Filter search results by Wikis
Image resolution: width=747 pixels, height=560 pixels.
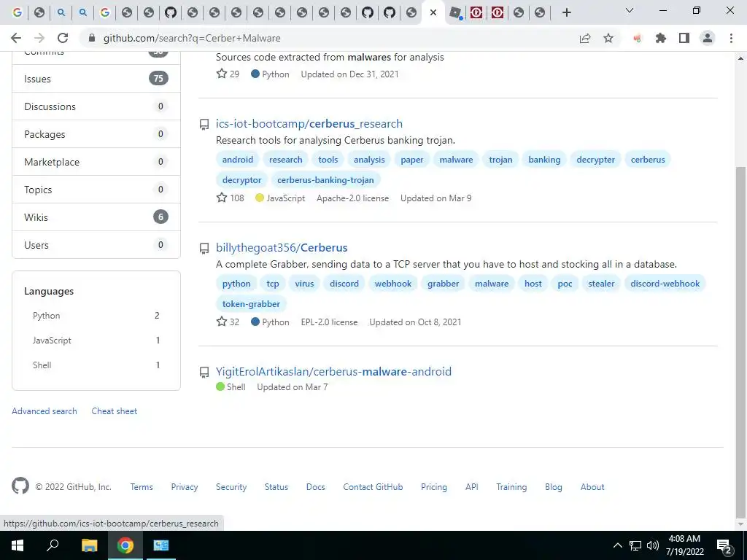(x=96, y=217)
